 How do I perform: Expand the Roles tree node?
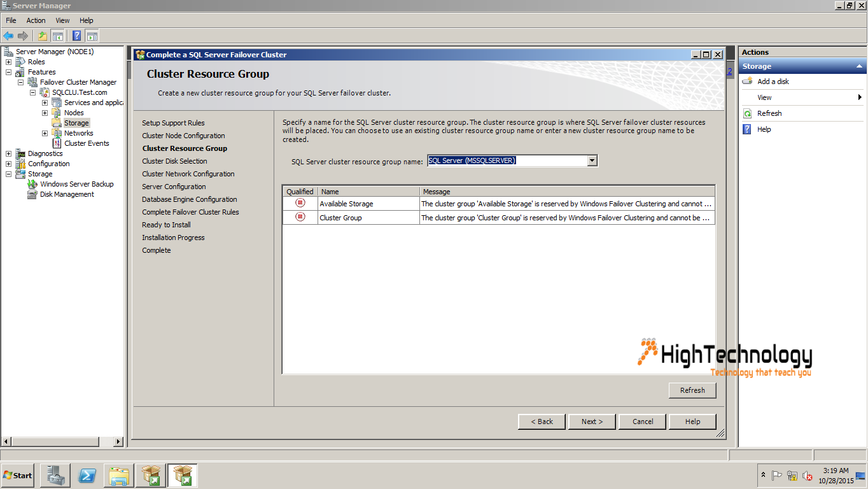coord(8,62)
